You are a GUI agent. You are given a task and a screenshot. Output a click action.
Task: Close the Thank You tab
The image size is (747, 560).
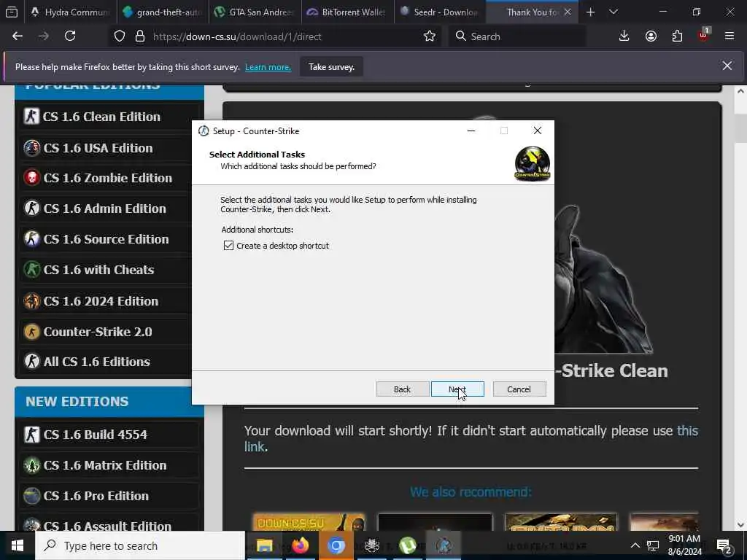(x=568, y=12)
